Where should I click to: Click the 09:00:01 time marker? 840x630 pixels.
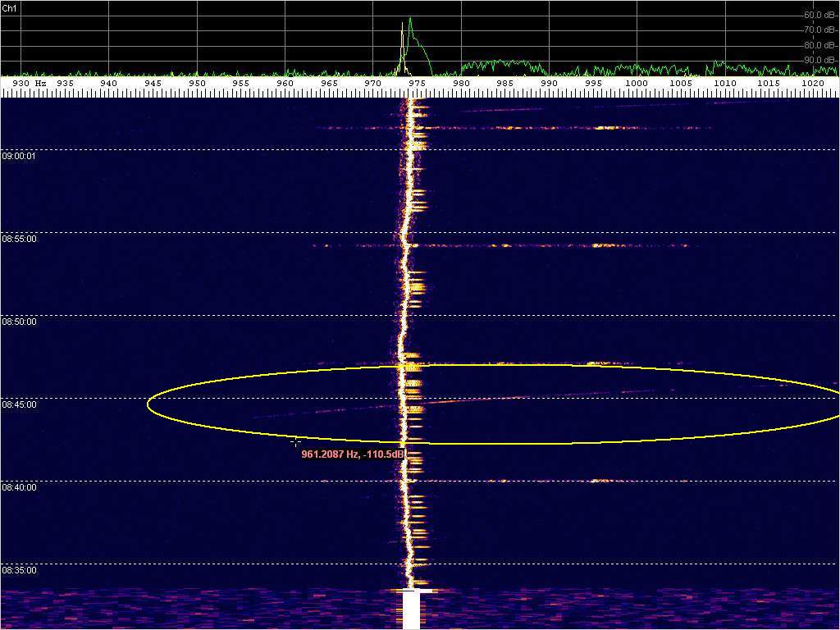(x=19, y=156)
